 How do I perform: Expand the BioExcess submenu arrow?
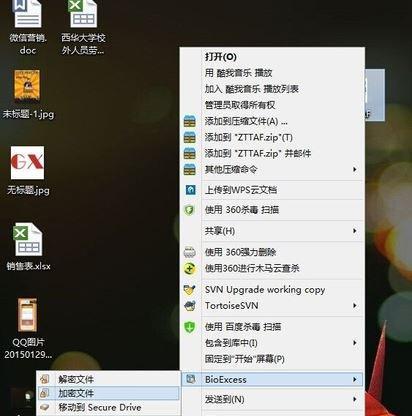point(355,379)
